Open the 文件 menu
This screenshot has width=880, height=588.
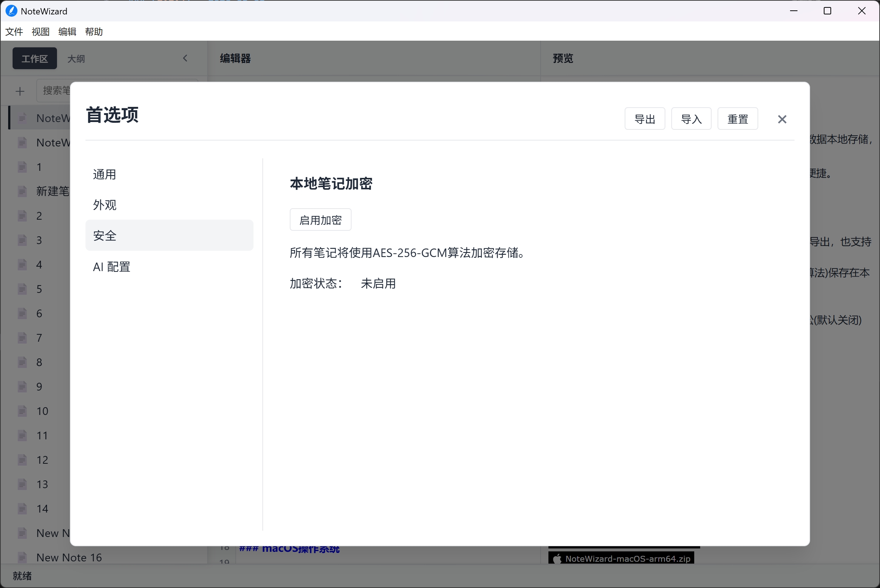(x=14, y=31)
